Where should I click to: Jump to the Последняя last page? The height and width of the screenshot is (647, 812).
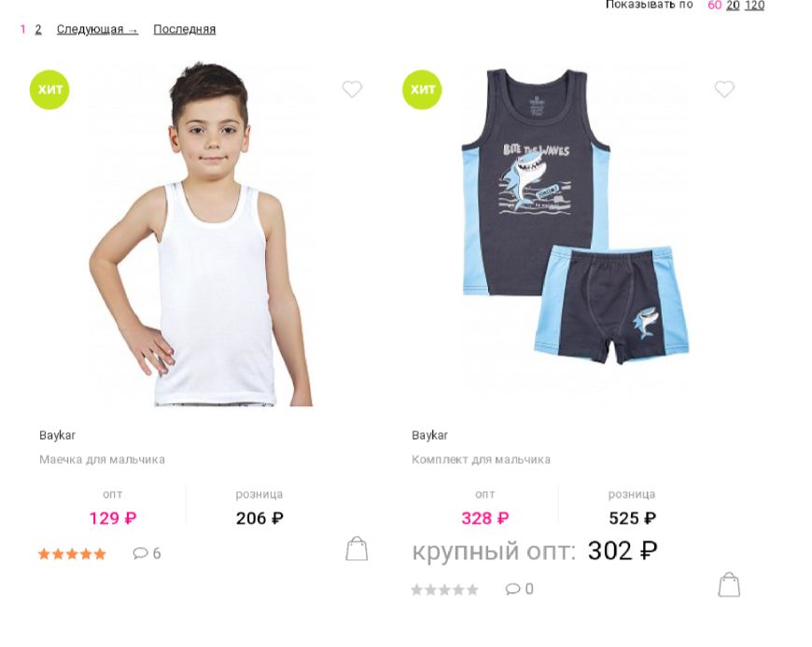(185, 30)
